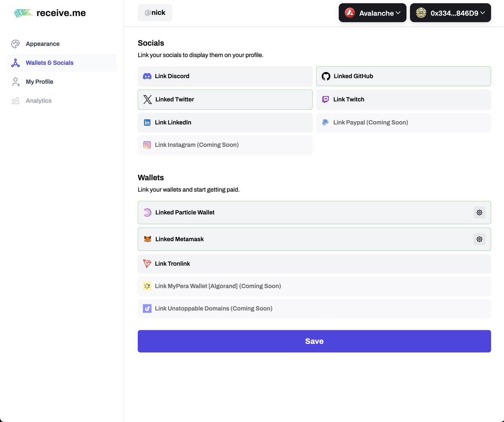Click the Linked GitHub button

(404, 76)
